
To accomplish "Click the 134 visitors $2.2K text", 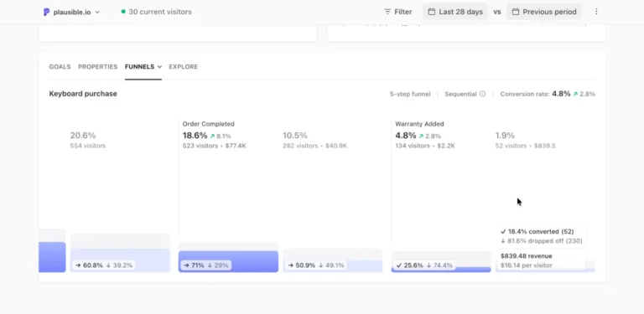I will 425,146.
